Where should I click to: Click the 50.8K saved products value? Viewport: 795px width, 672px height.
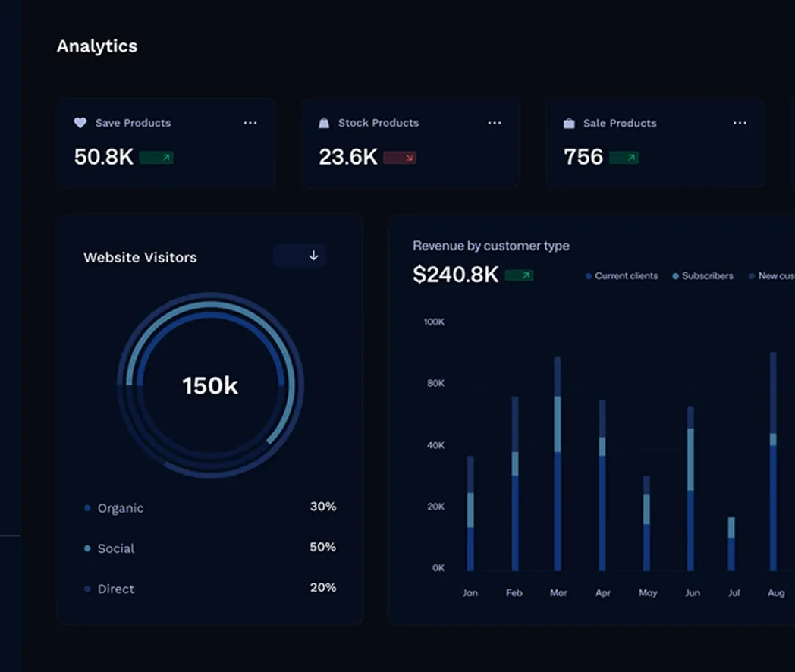(104, 157)
